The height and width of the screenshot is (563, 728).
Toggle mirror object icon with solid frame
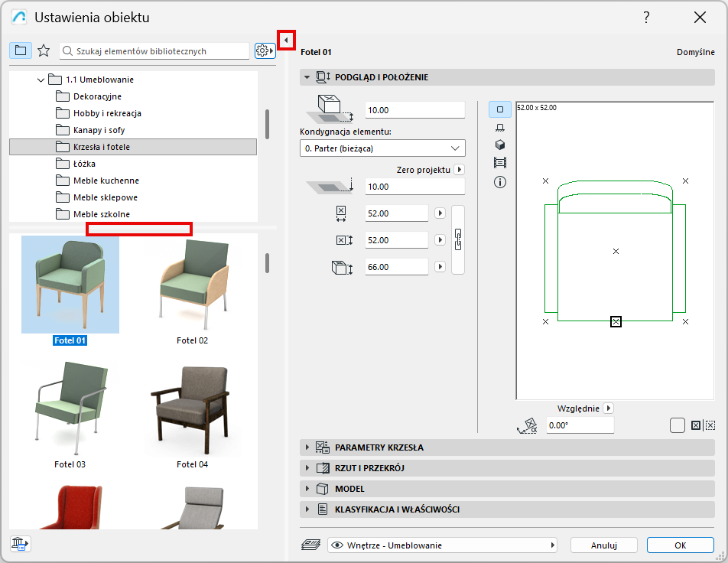click(x=696, y=425)
